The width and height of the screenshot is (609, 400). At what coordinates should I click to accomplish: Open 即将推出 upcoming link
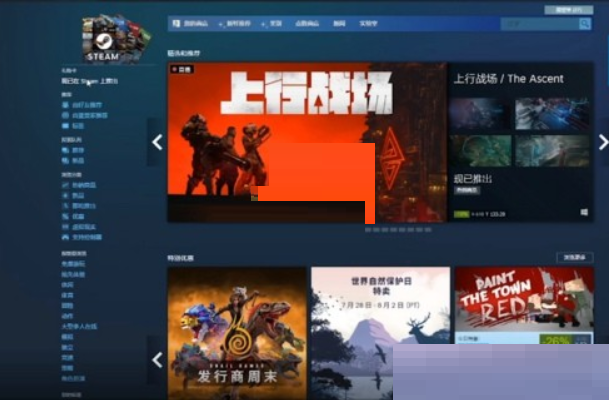pos(84,206)
